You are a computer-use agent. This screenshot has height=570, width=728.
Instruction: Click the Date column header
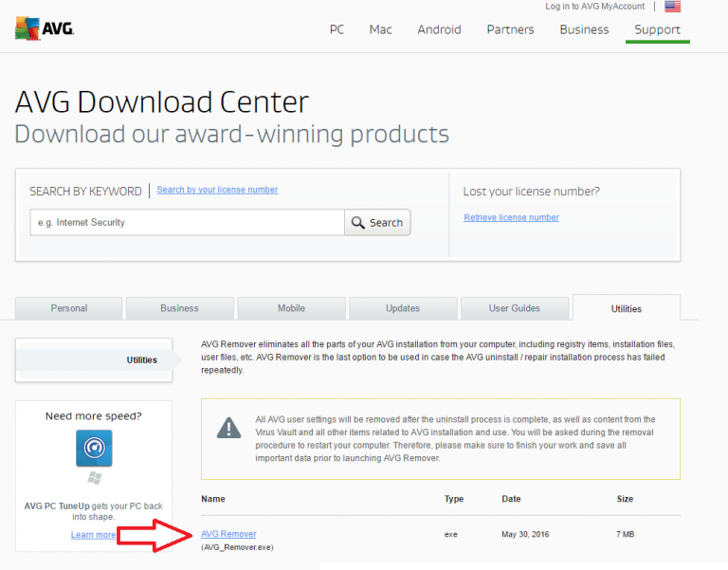pyautogui.click(x=511, y=499)
